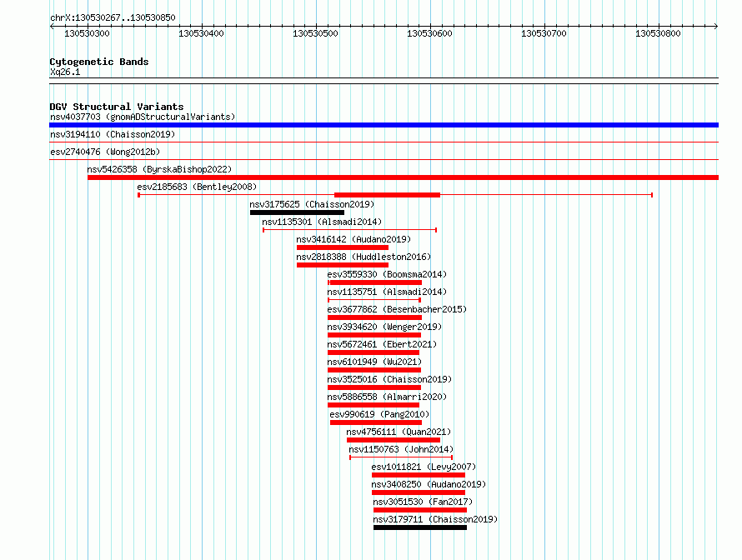Screen dimensions: 742x560
Task: Click the thick red esv2185683 Bentley2008 bar
Action: (387, 195)
